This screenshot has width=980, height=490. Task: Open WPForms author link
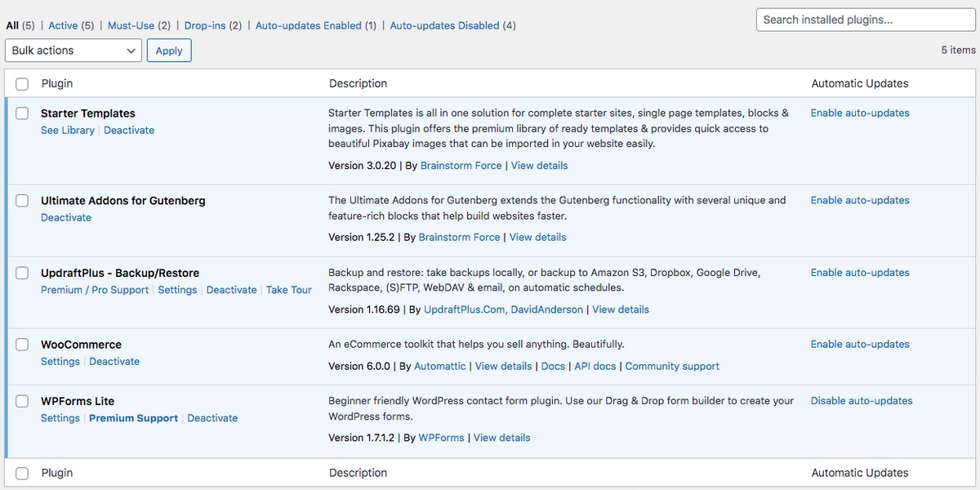442,438
